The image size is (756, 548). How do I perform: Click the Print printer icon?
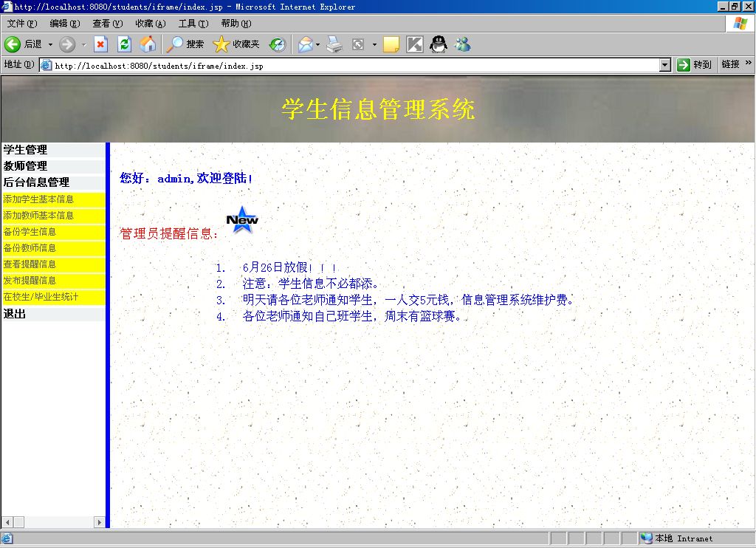[334, 44]
